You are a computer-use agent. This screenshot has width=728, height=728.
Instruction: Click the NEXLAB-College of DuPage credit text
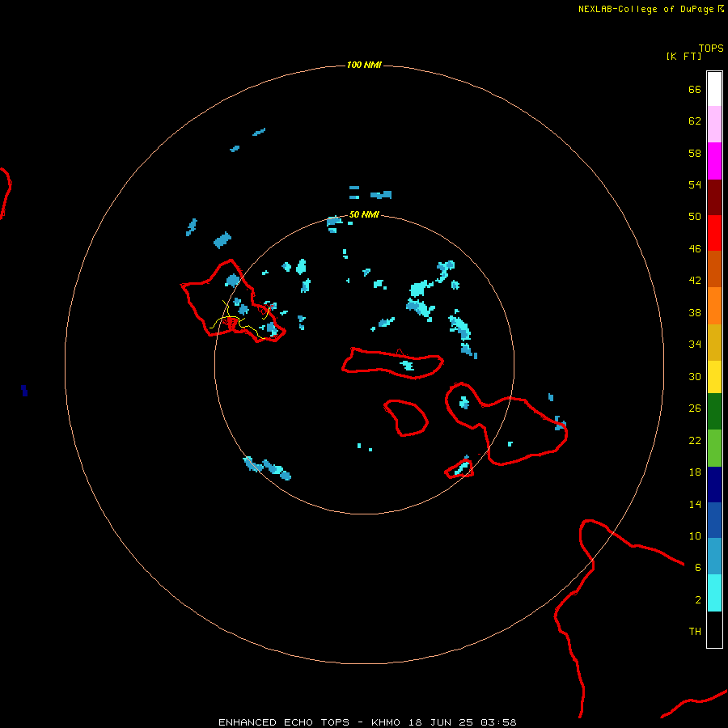pyautogui.click(x=651, y=9)
